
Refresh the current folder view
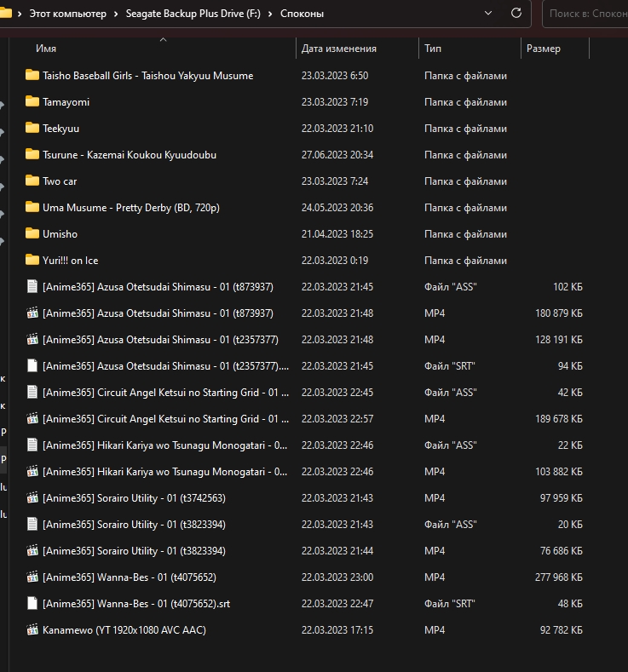(516, 14)
